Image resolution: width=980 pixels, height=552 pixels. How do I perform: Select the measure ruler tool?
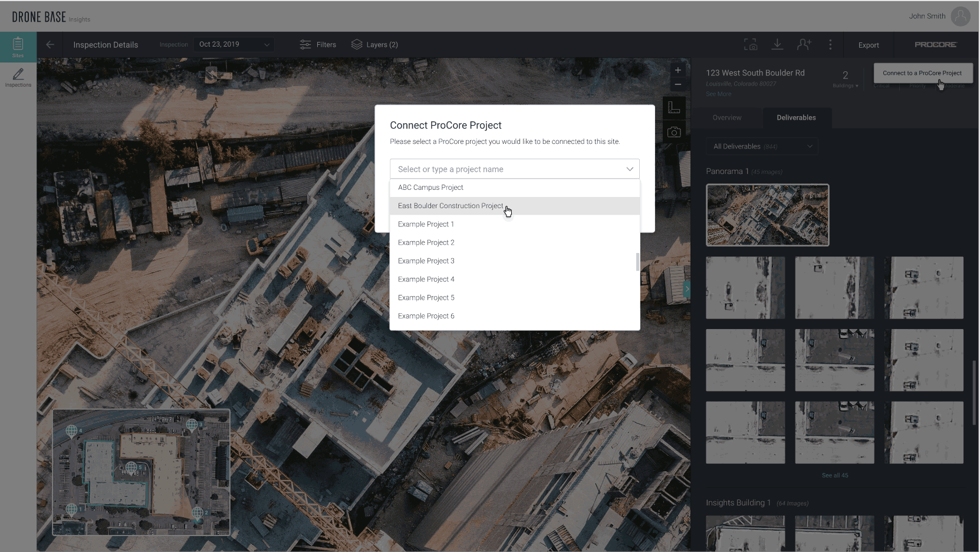[x=674, y=107]
